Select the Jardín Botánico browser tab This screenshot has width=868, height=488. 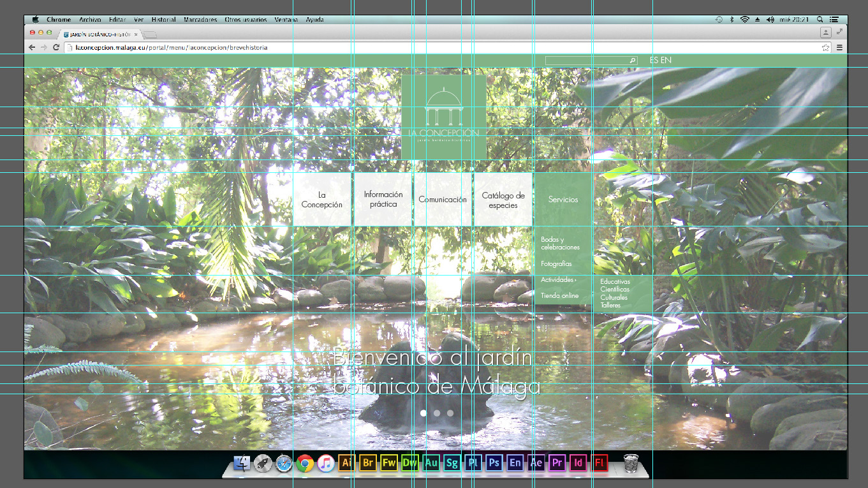coord(99,34)
